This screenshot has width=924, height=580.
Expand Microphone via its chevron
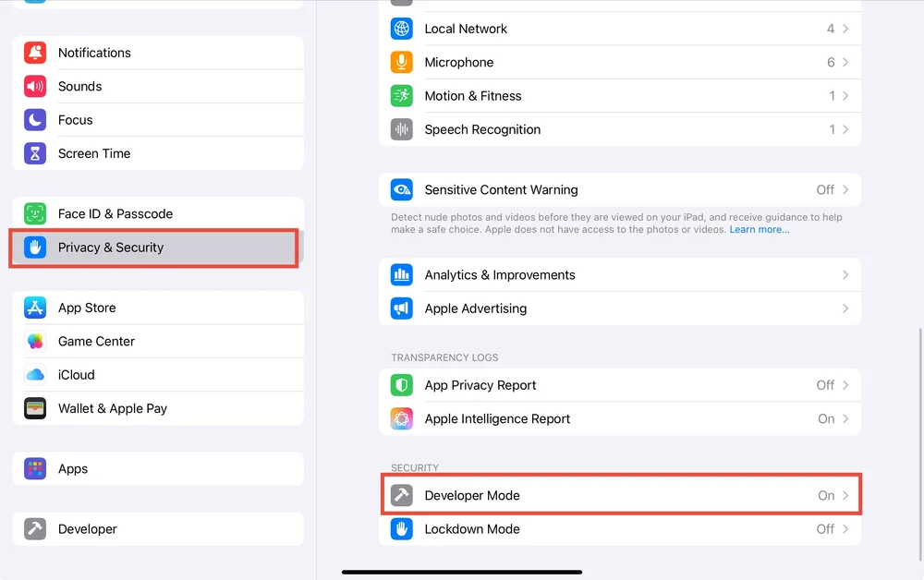click(845, 63)
